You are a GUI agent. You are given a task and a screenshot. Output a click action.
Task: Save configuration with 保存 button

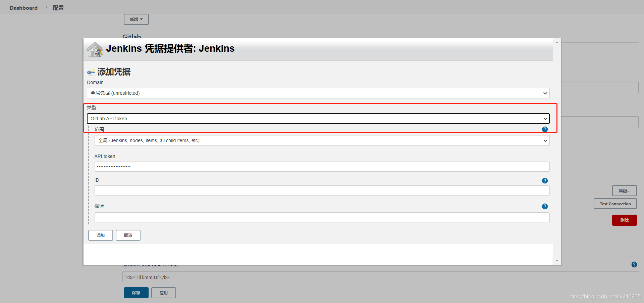coord(136,293)
